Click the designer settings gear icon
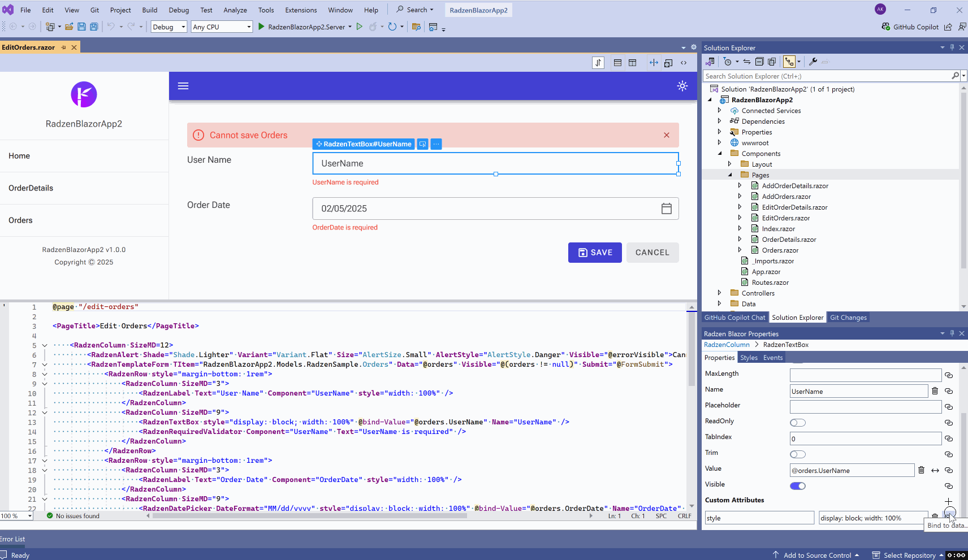The width and height of the screenshot is (968, 560). (x=694, y=47)
